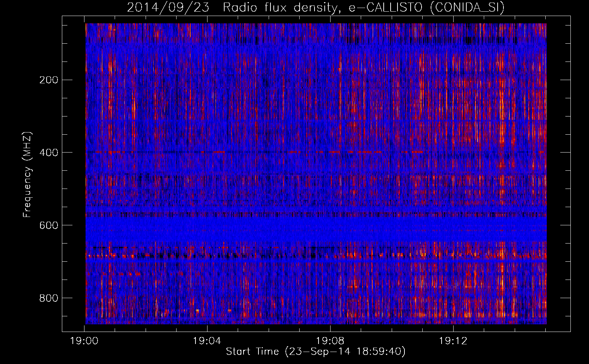Image resolution: width=589 pixels, height=364 pixels.
Task: Select the 200 frequency tick label
Action: (48, 80)
